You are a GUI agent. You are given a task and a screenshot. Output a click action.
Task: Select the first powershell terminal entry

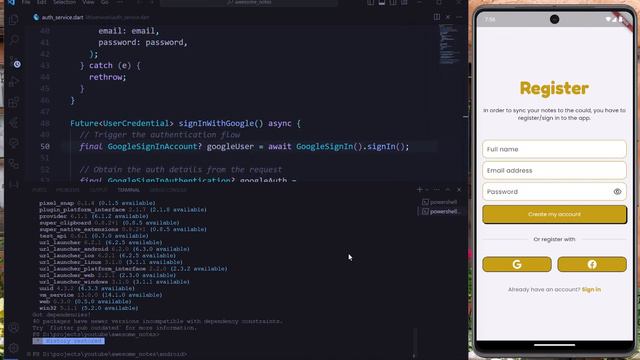[440, 202]
